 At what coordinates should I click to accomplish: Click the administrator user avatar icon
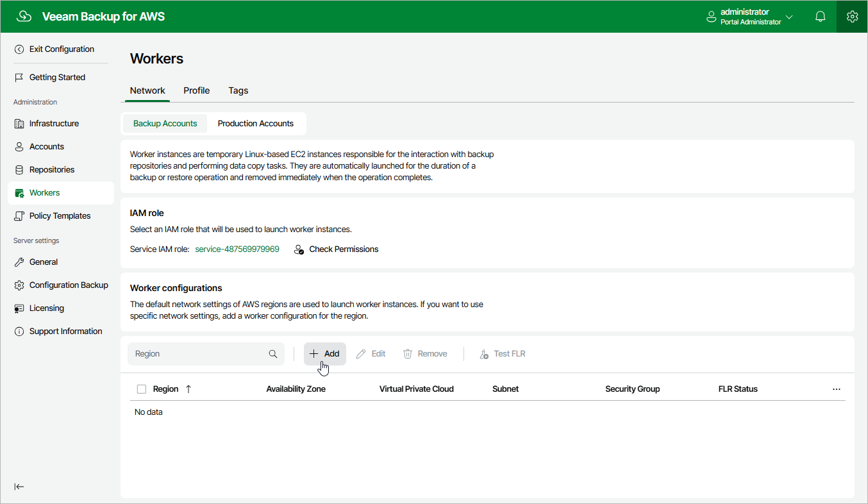click(x=710, y=17)
